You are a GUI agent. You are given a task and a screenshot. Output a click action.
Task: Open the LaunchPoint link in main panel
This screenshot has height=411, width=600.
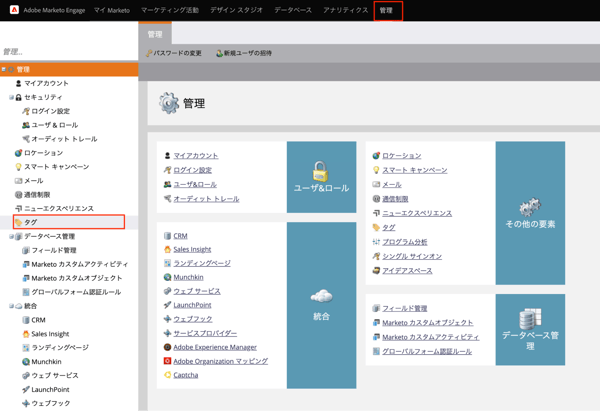[192, 305]
